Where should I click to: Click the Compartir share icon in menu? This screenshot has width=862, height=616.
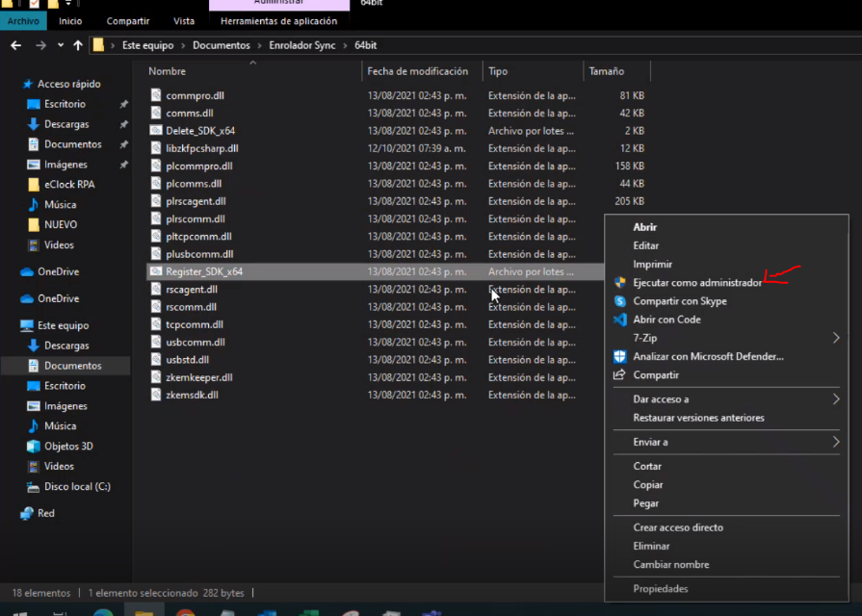(x=620, y=374)
